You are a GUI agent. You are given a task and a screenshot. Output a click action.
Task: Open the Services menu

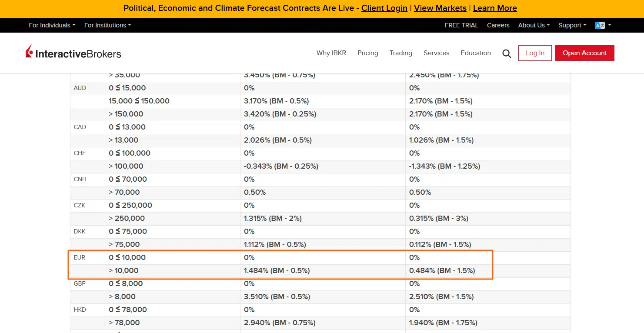click(436, 53)
